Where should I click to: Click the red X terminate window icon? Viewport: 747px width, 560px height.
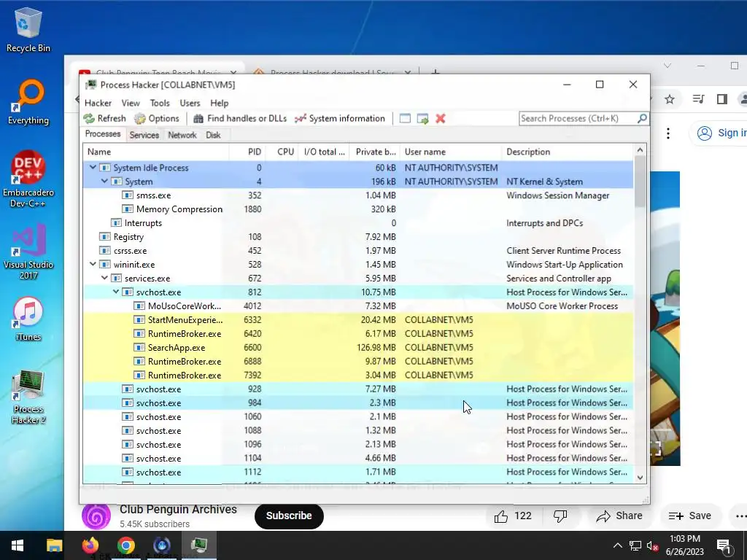[x=440, y=119]
